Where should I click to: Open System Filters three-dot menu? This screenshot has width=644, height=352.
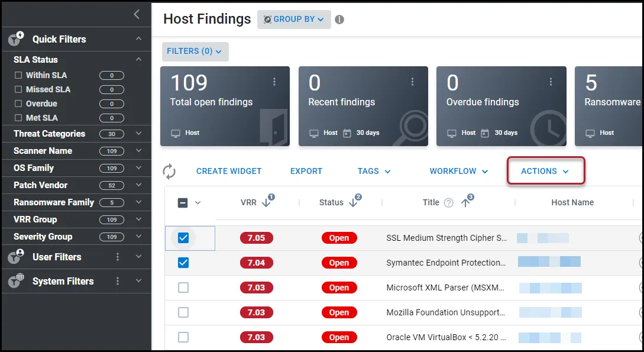point(118,281)
